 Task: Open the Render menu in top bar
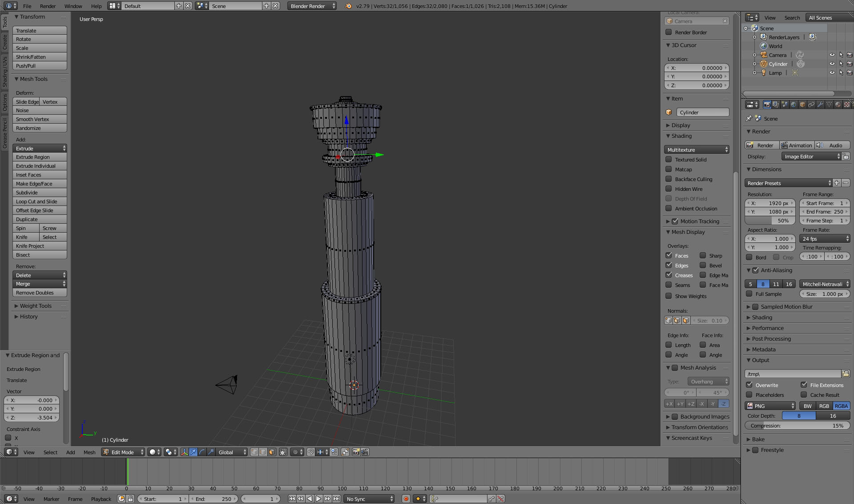tap(48, 6)
